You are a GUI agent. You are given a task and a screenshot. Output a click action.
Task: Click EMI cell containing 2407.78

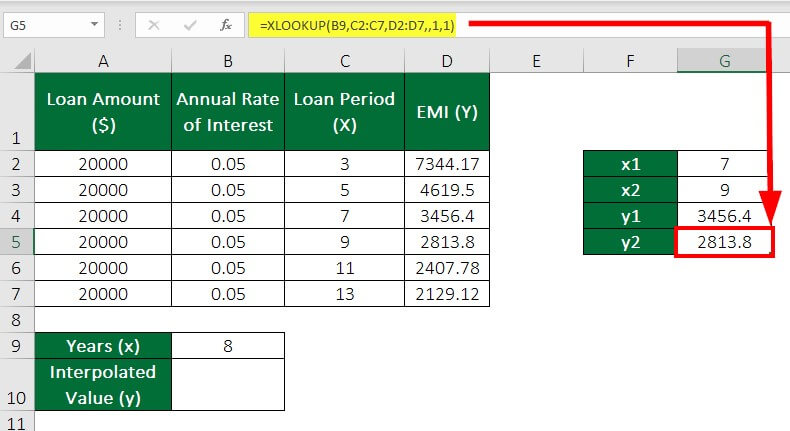coord(447,268)
